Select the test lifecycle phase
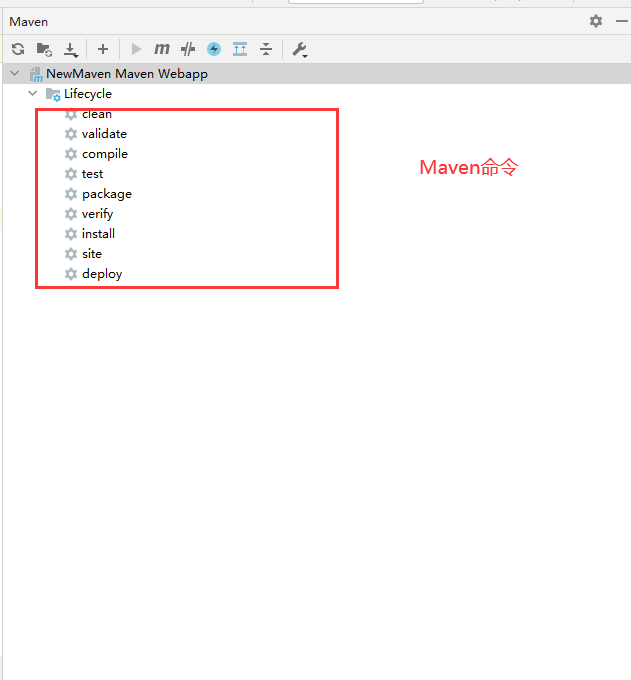This screenshot has height=680, width=631. [92, 174]
